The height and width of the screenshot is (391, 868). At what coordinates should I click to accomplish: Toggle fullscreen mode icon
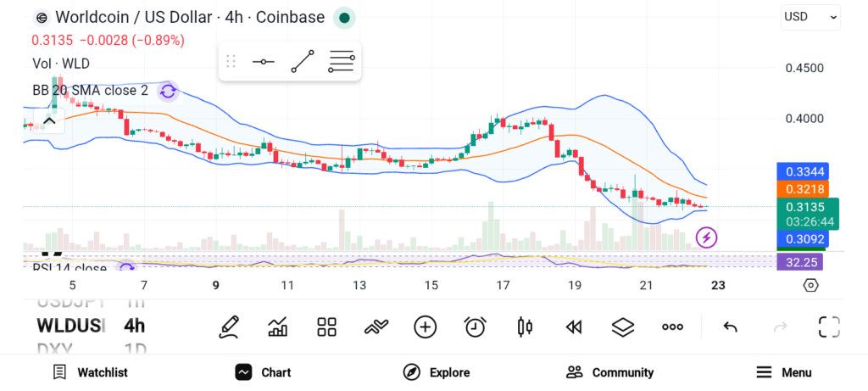[828, 327]
